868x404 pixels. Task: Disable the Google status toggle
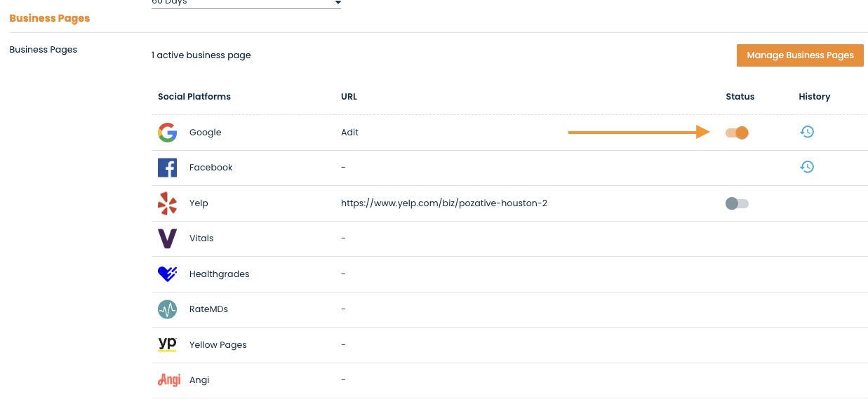coord(737,133)
